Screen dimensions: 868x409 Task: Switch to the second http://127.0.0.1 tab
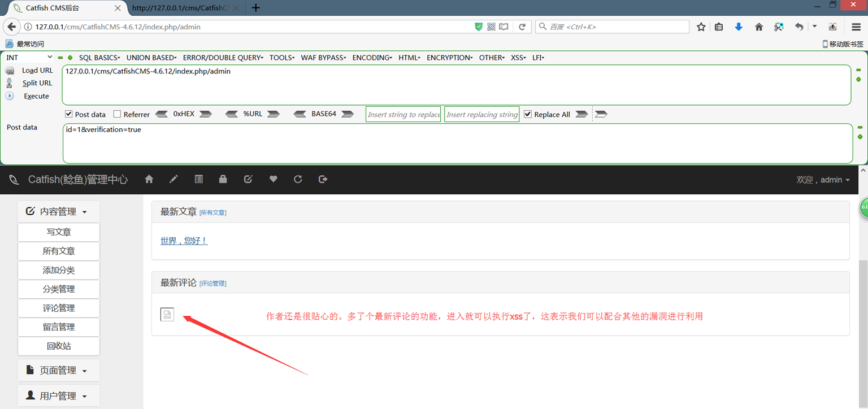click(185, 8)
